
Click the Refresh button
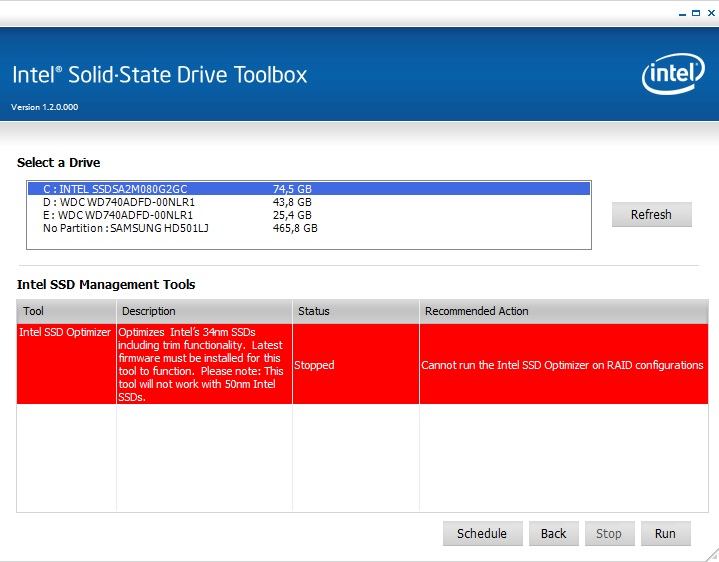pos(652,215)
